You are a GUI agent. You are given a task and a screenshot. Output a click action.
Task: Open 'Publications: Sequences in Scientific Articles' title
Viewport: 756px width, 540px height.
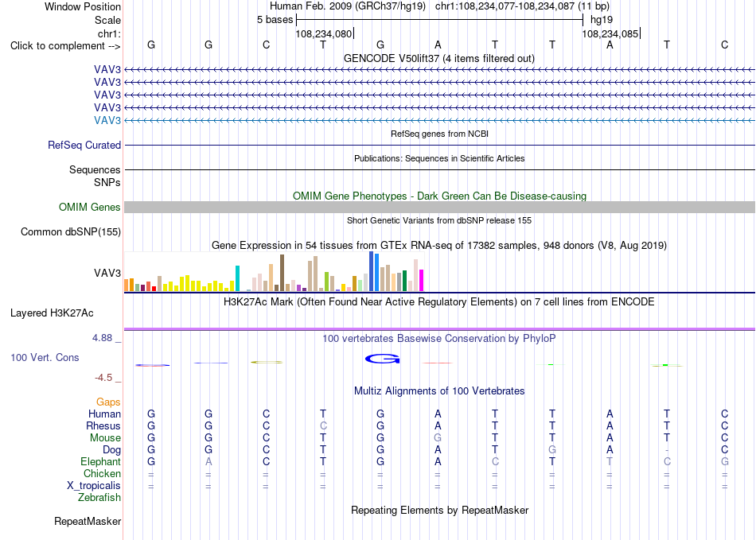tap(439, 158)
